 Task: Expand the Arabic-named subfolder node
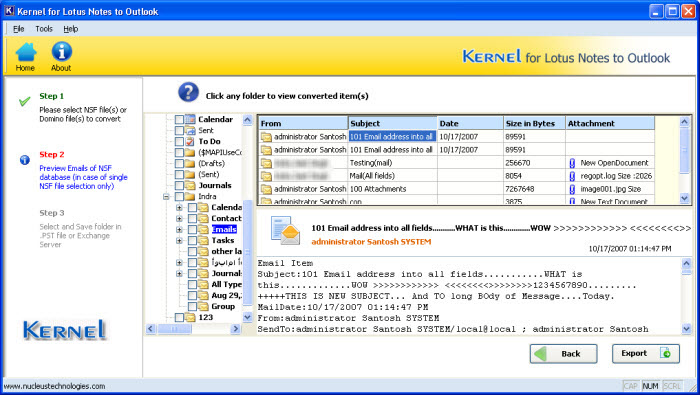[x=179, y=262]
